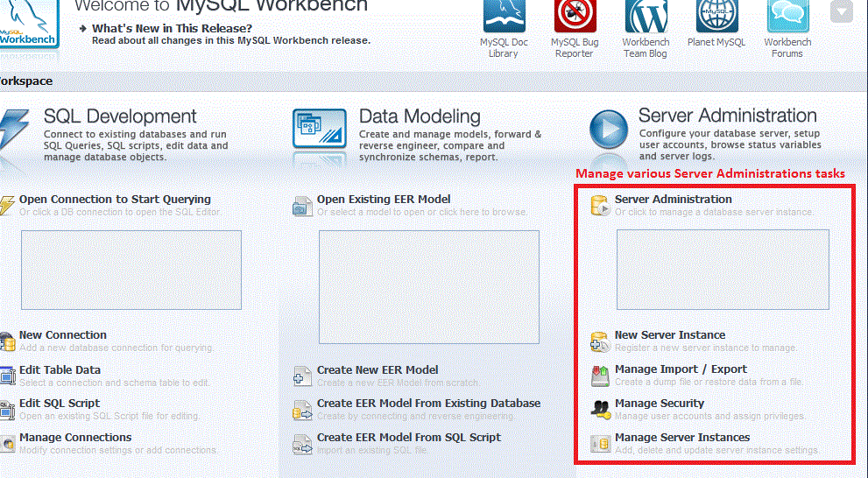Open Connection to Start Querying link
The image size is (868, 478).
(115, 200)
